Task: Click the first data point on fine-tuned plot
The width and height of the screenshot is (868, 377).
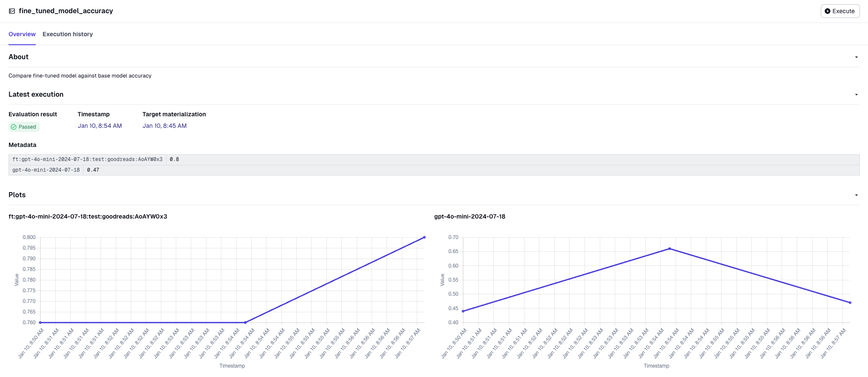Action: tap(40, 322)
